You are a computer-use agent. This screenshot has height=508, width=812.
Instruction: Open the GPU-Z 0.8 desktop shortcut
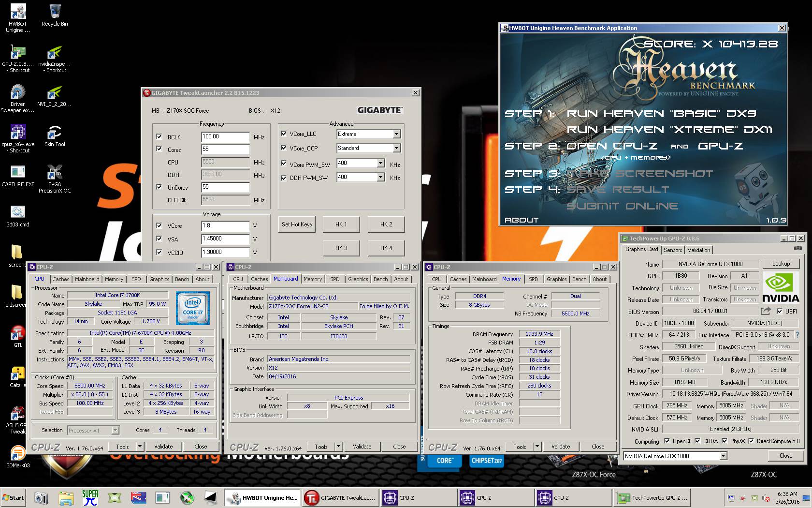[18, 59]
